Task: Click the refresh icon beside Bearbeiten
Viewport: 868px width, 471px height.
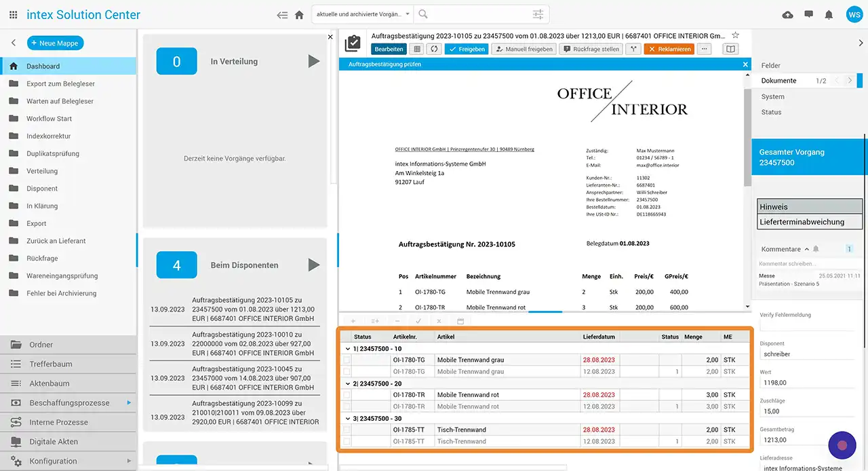Action: 434,49
